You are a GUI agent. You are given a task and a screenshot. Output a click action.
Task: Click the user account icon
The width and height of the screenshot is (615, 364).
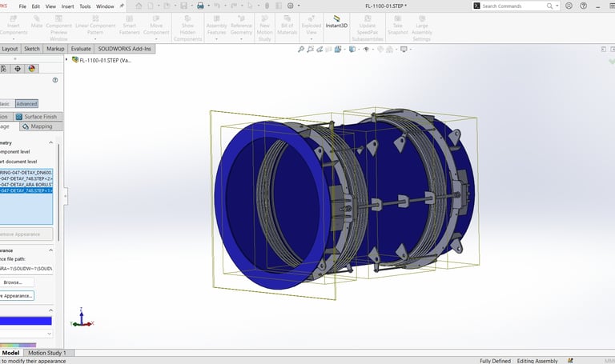(569, 6)
